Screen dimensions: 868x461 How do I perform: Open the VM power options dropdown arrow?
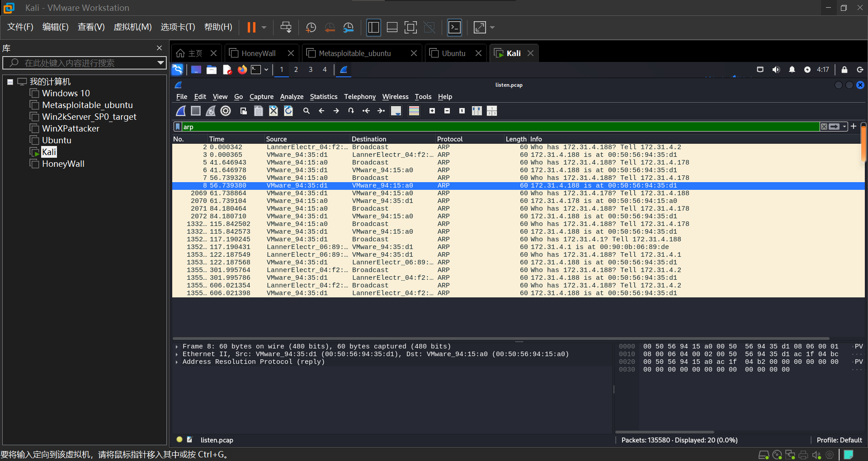click(x=264, y=28)
